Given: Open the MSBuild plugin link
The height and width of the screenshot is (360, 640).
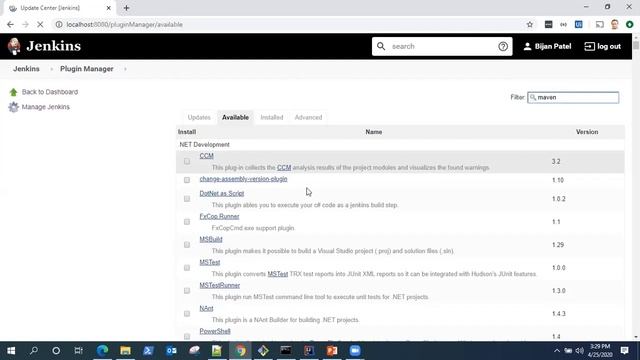Looking at the screenshot, I should tap(211, 239).
